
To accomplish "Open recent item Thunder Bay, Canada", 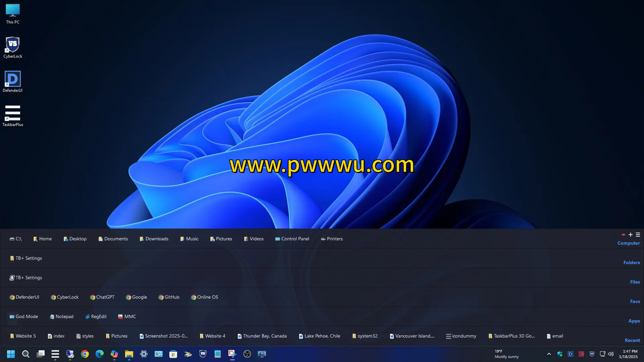I will (262, 336).
